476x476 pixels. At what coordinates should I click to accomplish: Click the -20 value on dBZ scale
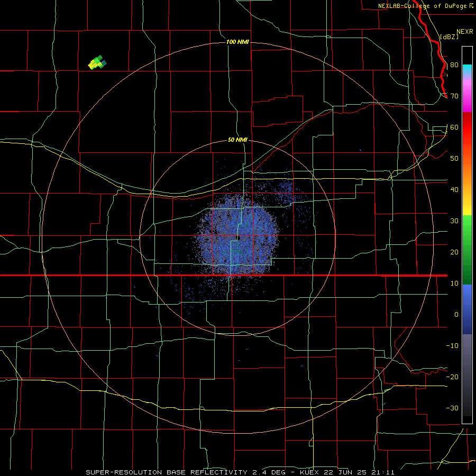452,377
